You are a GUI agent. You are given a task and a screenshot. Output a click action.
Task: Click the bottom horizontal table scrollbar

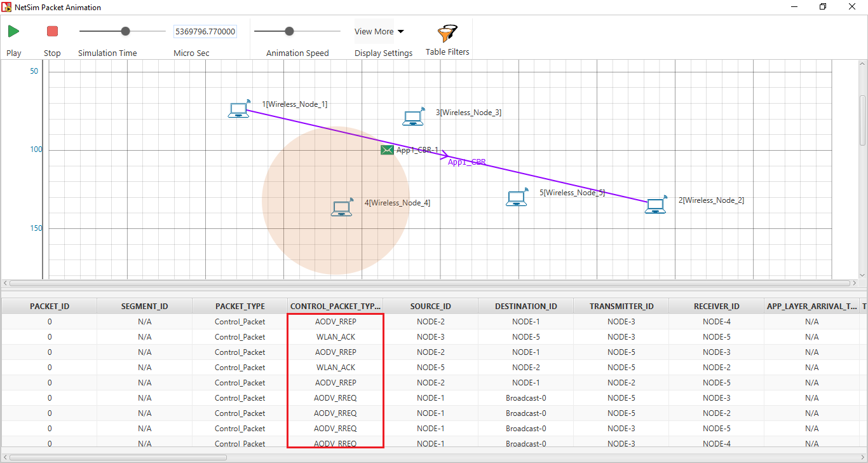[x=118, y=457]
